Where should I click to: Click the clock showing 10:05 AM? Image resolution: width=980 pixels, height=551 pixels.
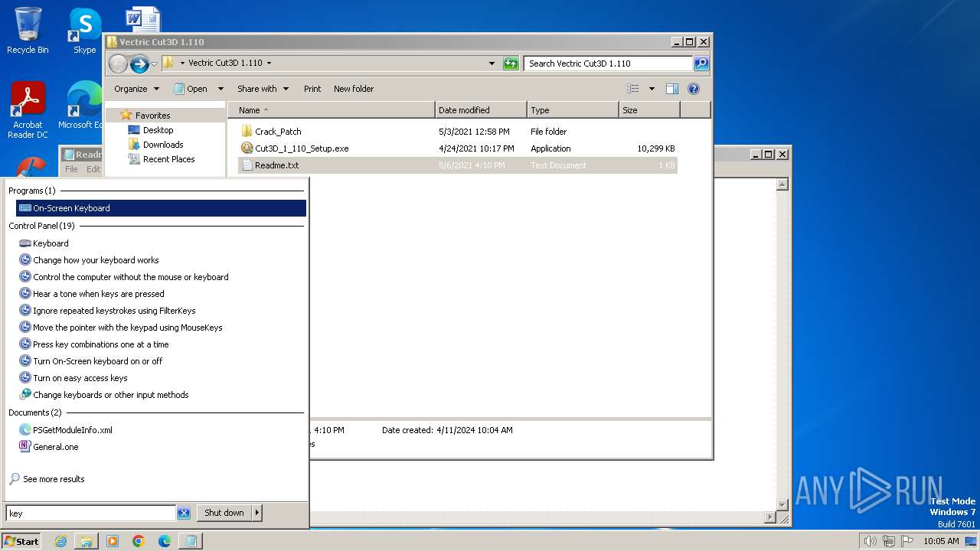941,541
